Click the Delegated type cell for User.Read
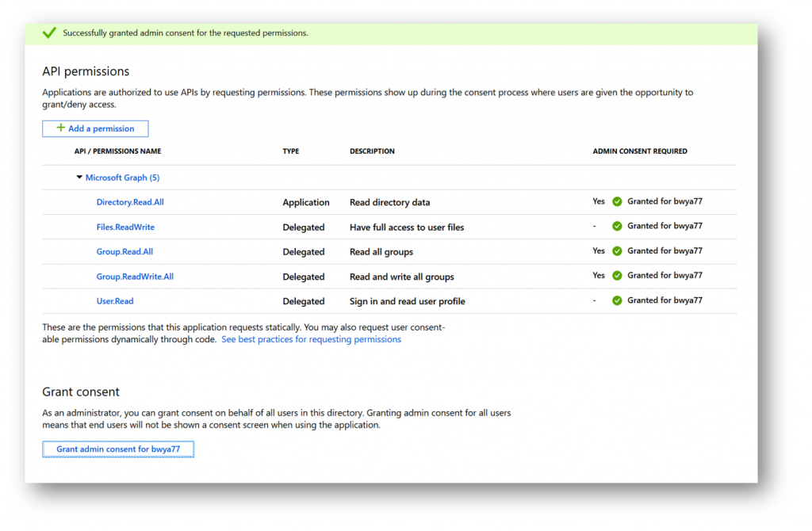This screenshot has width=812, height=531. (x=304, y=301)
